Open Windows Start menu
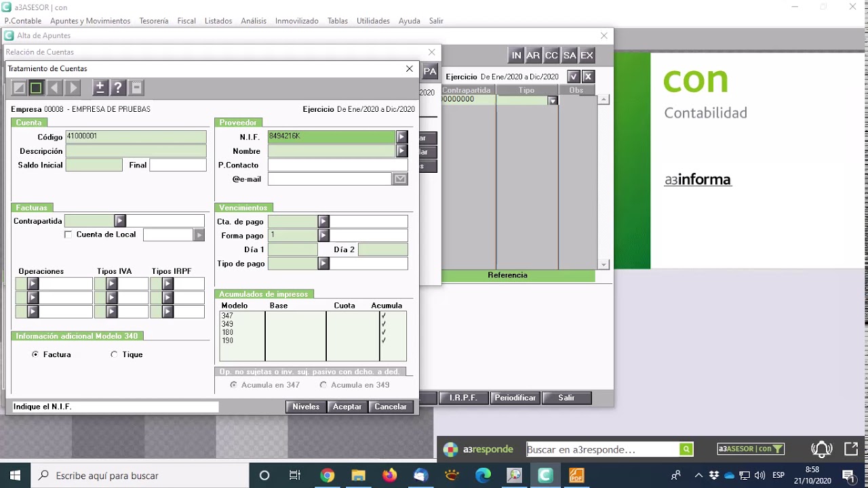868x488 pixels. coord(15,475)
